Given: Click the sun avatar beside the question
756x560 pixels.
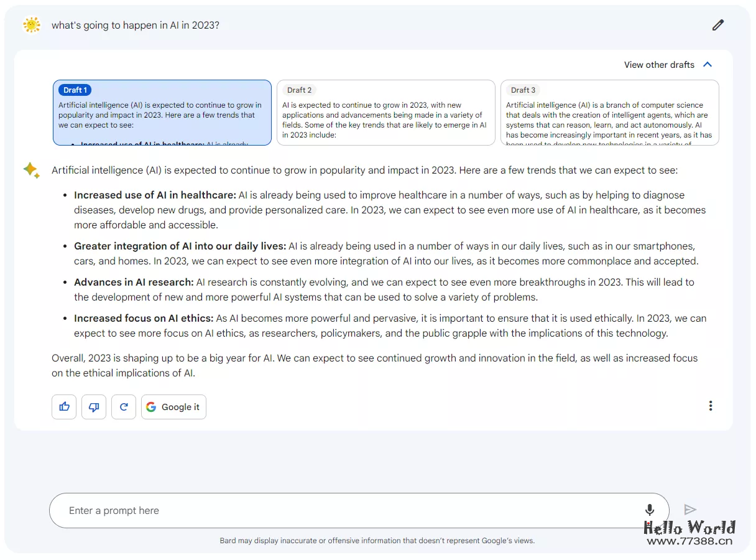Looking at the screenshot, I should point(31,25).
